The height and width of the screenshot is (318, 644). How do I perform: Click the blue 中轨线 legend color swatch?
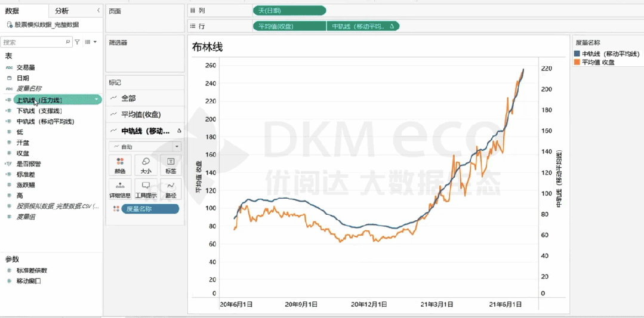577,54
